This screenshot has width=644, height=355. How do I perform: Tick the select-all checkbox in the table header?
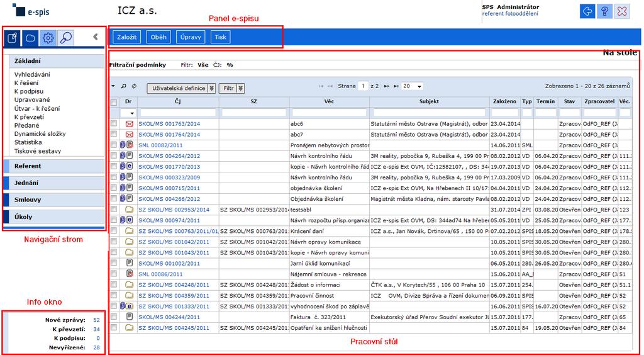click(114, 103)
